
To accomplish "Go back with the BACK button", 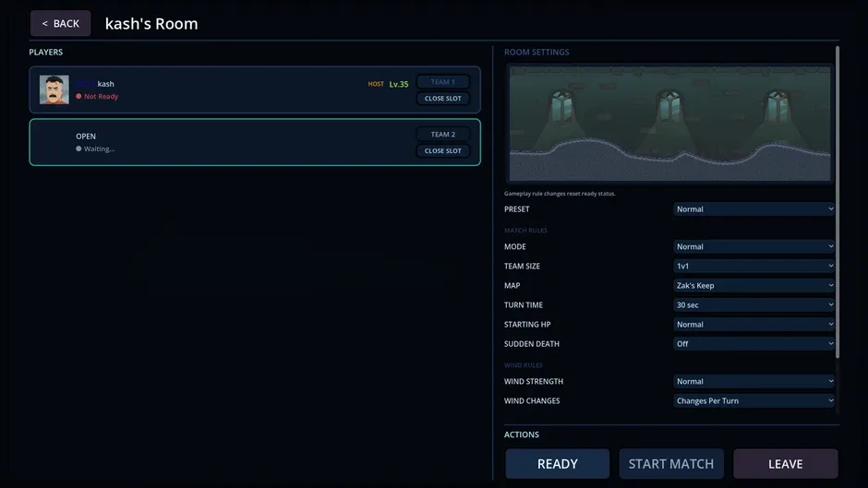I will (x=60, y=23).
